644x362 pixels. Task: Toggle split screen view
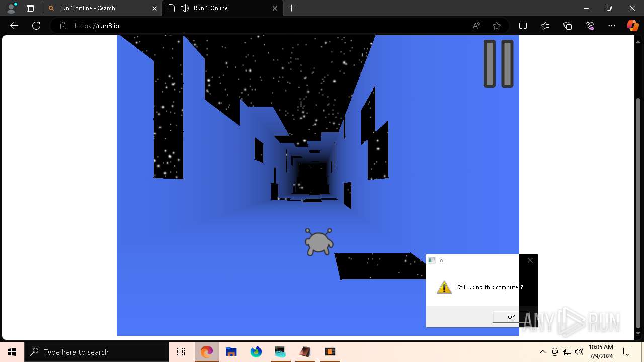point(523,26)
